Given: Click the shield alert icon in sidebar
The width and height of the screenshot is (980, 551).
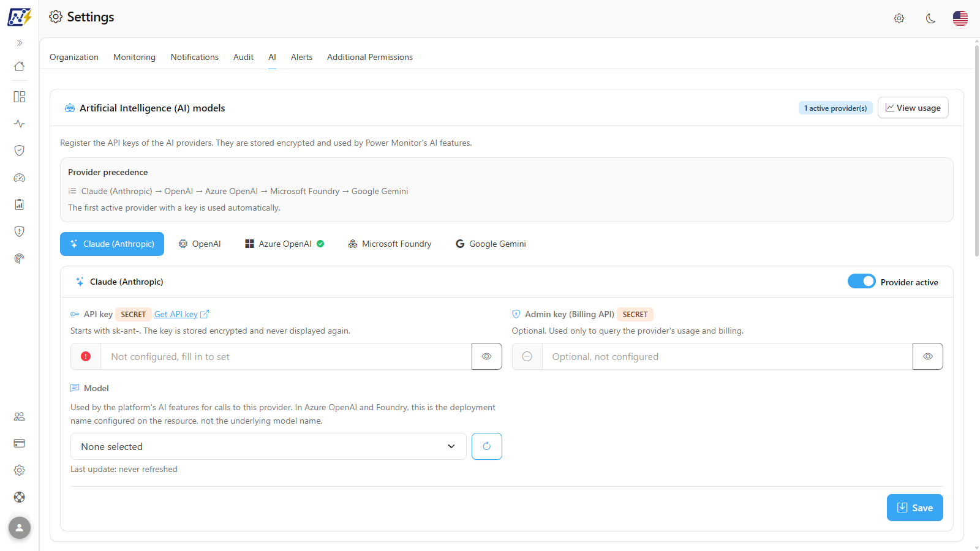Looking at the screenshot, I should click(20, 231).
